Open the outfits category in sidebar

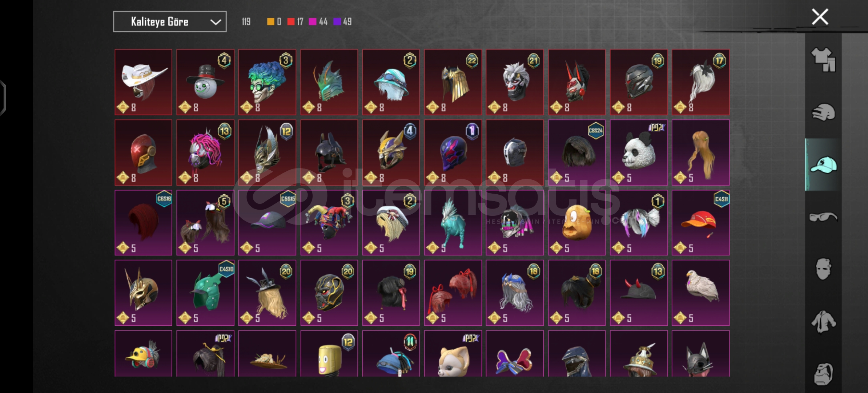(823, 60)
